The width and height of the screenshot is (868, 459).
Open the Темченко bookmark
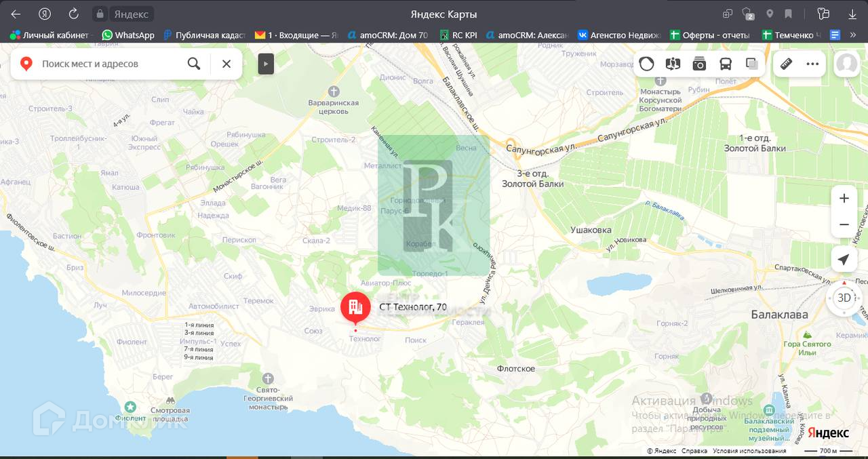point(791,35)
